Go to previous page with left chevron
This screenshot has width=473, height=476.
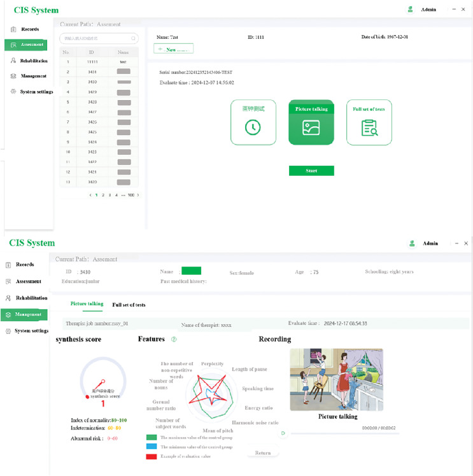tap(90, 195)
